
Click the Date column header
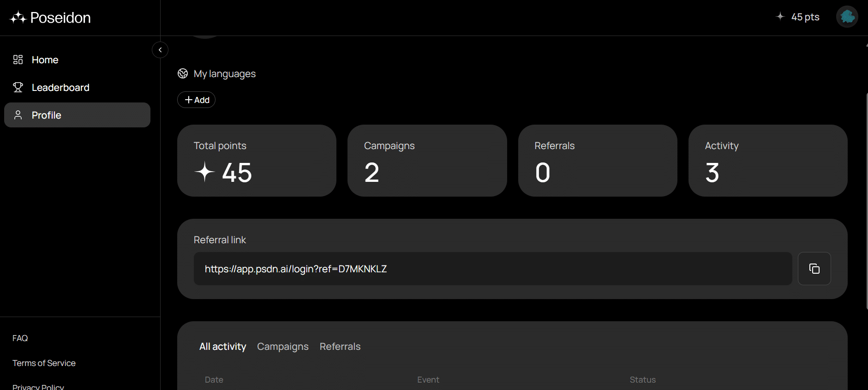click(x=214, y=380)
